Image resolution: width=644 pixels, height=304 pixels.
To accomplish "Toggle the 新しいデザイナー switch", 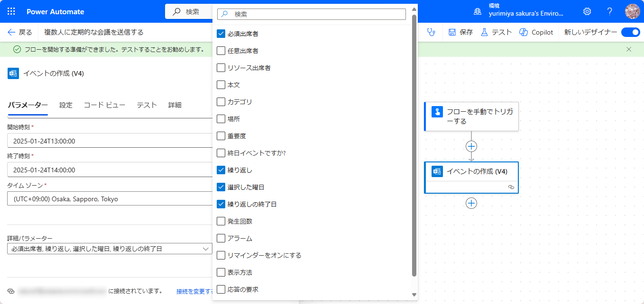I will pyautogui.click(x=630, y=32).
